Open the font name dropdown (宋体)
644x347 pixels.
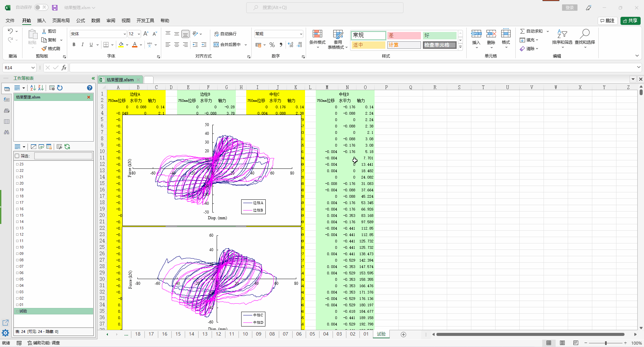pos(124,34)
